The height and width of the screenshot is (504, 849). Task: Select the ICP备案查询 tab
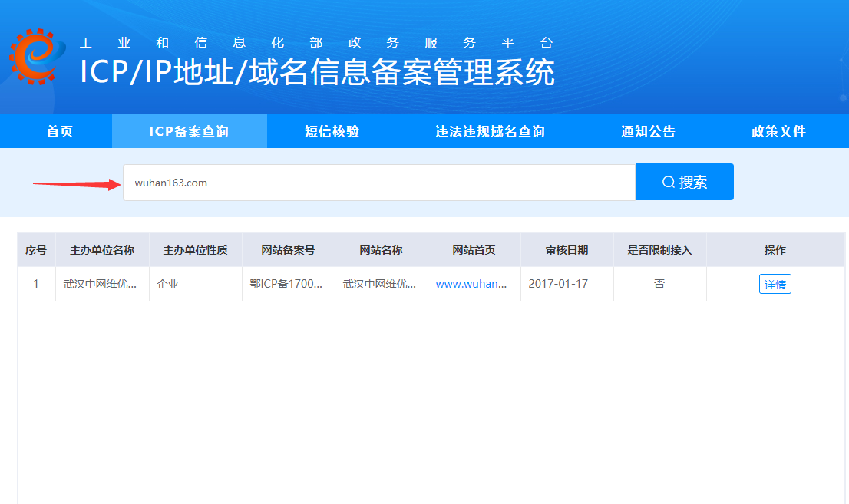coord(189,131)
